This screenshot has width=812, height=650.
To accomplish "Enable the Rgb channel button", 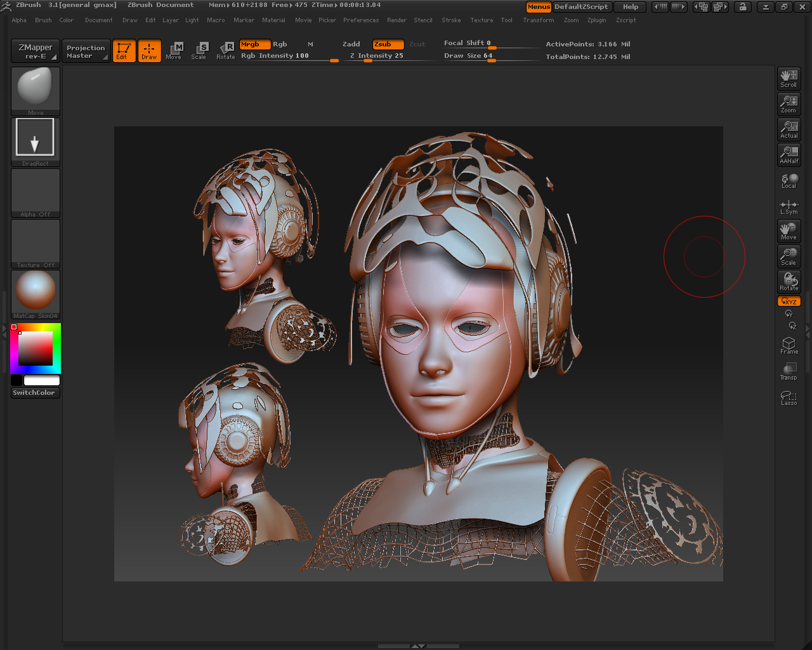I will click(x=280, y=44).
